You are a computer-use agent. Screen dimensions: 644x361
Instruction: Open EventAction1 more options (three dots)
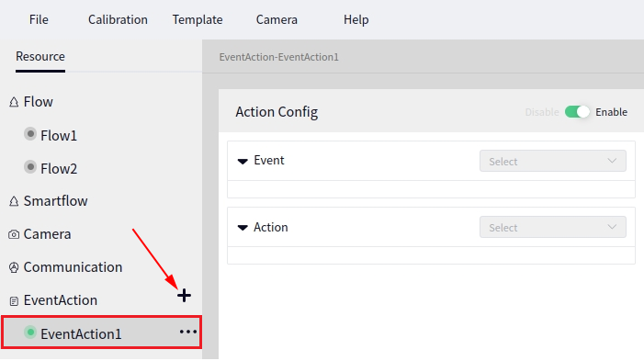[x=188, y=332]
